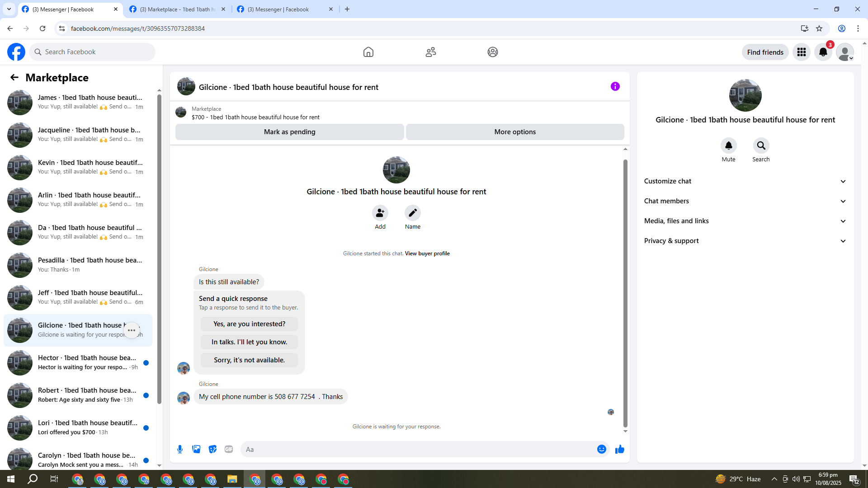Open the View buyer profile link

(x=427, y=253)
